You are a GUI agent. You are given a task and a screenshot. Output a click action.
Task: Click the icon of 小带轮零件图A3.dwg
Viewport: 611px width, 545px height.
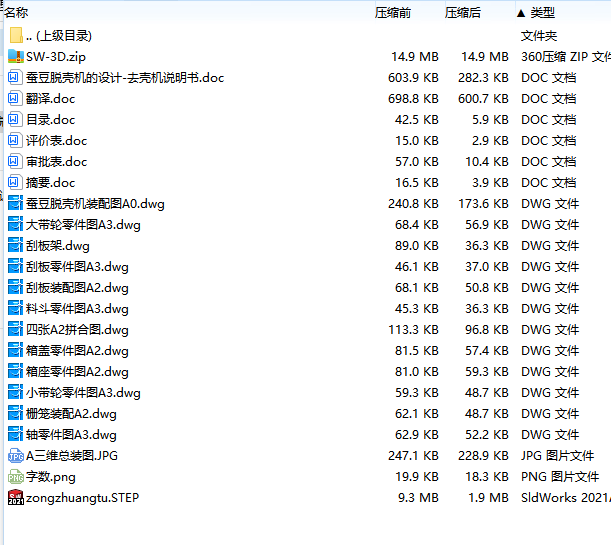16,393
